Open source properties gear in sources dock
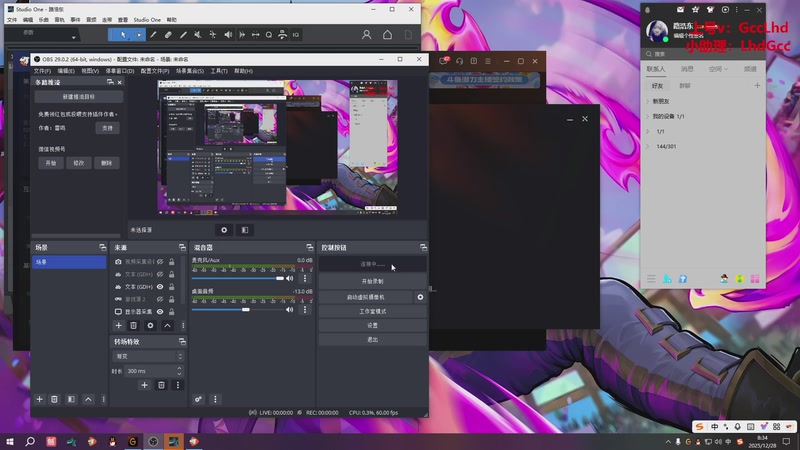 [x=150, y=325]
